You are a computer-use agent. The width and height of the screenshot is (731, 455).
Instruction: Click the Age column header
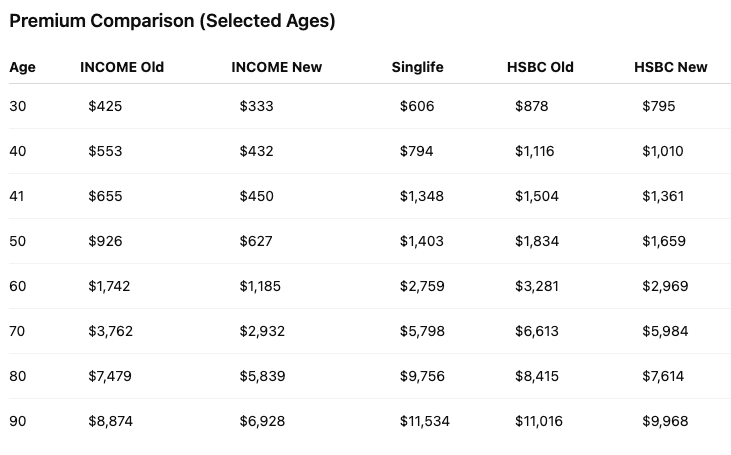(22, 67)
